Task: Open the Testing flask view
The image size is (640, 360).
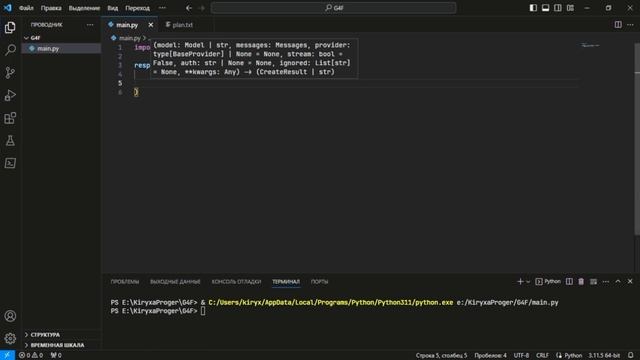Action: click(x=10, y=141)
